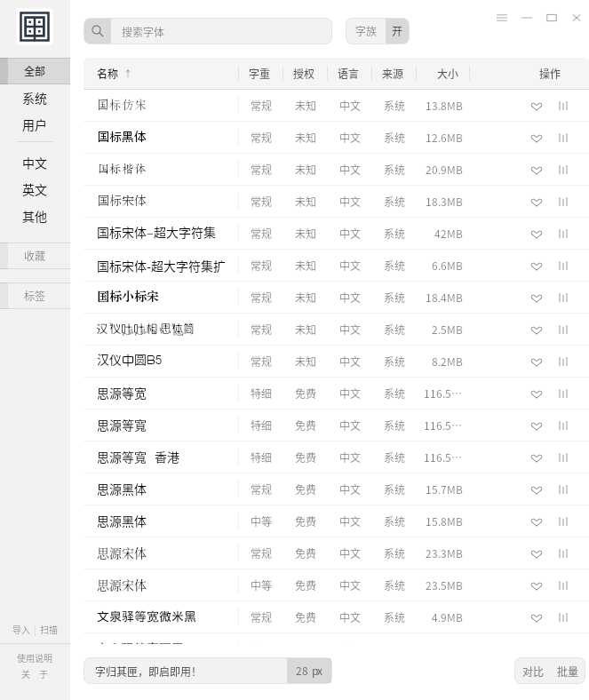The width and height of the screenshot is (589, 700).
Task: Sort by 名称 column header
Action: tap(107, 74)
